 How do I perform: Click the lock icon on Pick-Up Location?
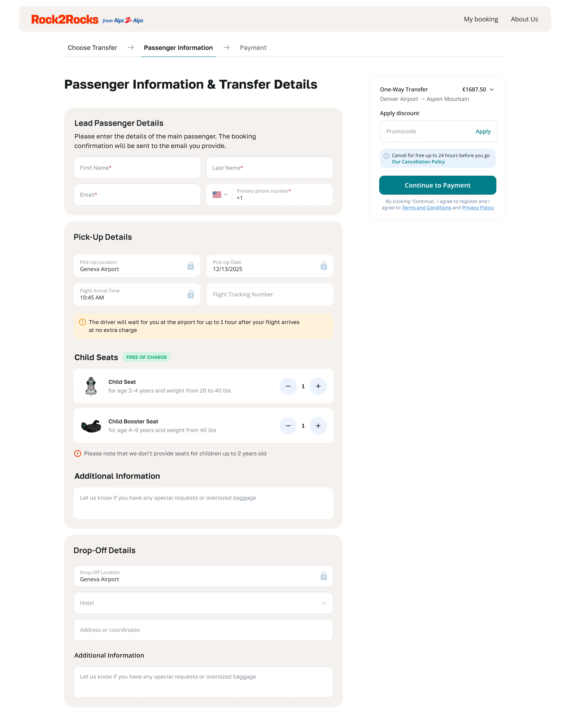click(x=191, y=266)
